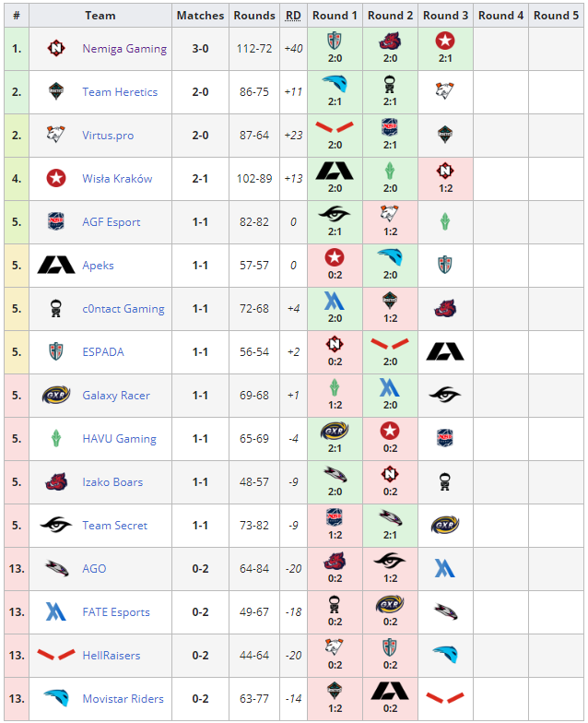Click the HellRaisers logo in the team column

coord(56,655)
